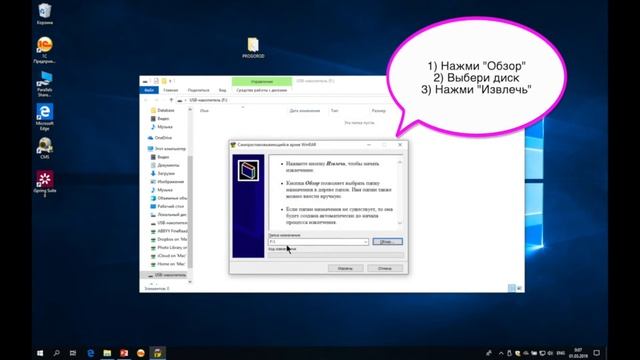Click the Извлечь button
The height and width of the screenshot is (360, 640).
pos(345,268)
